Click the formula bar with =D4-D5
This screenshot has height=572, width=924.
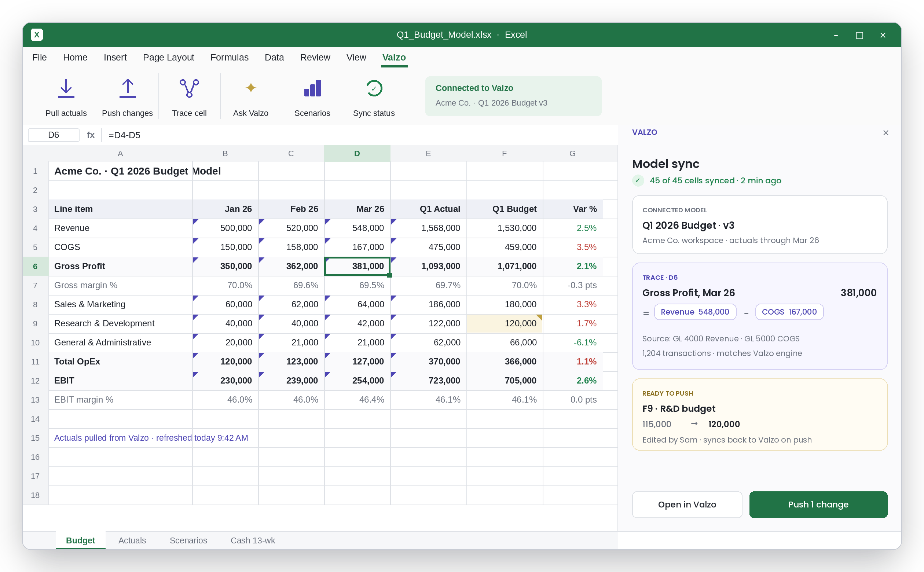click(359, 135)
